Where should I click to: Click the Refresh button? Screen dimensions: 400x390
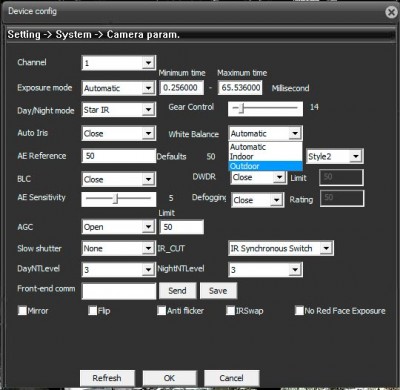(107, 378)
